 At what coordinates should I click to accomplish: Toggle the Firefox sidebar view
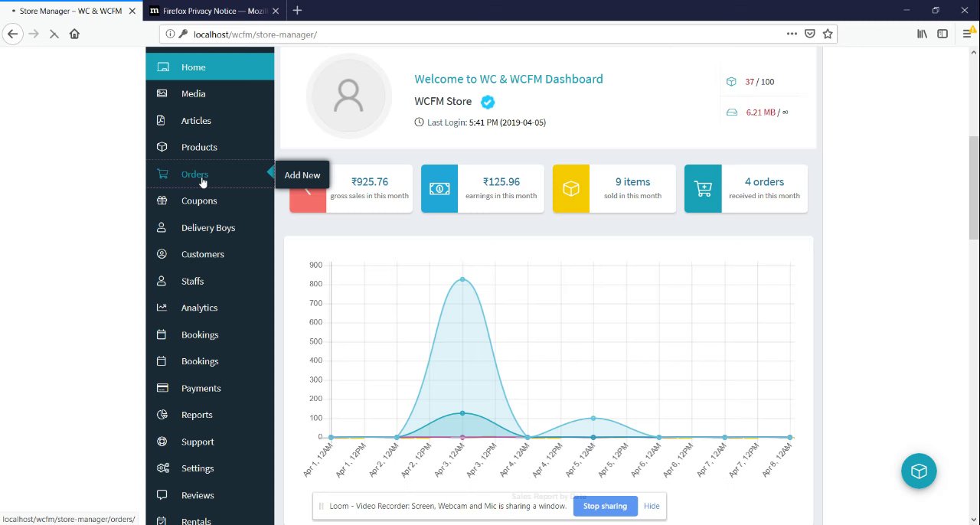(x=942, y=34)
